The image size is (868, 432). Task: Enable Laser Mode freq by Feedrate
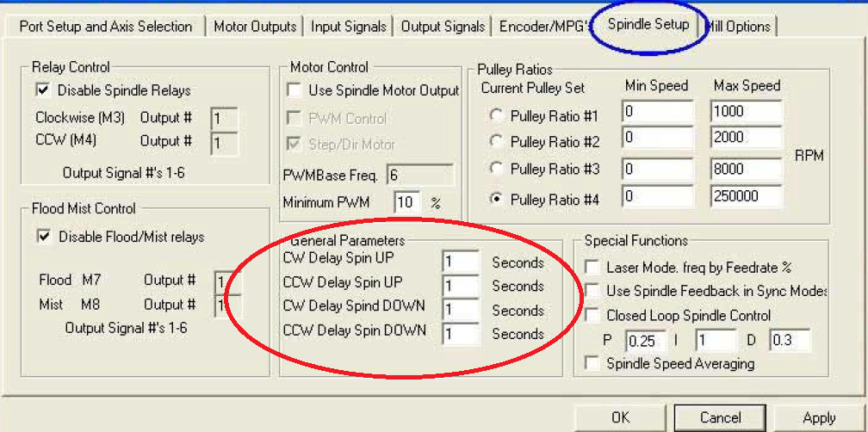[592, 268]
